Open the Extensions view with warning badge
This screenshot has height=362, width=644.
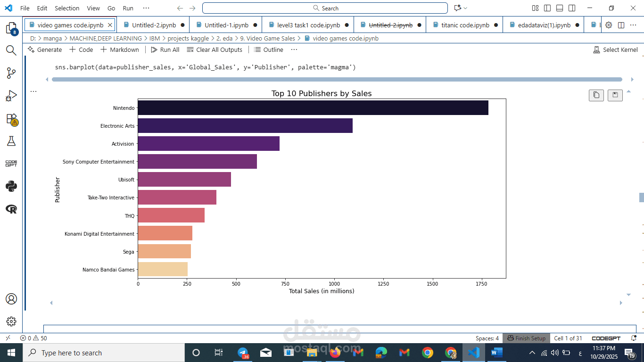[11, 119]
